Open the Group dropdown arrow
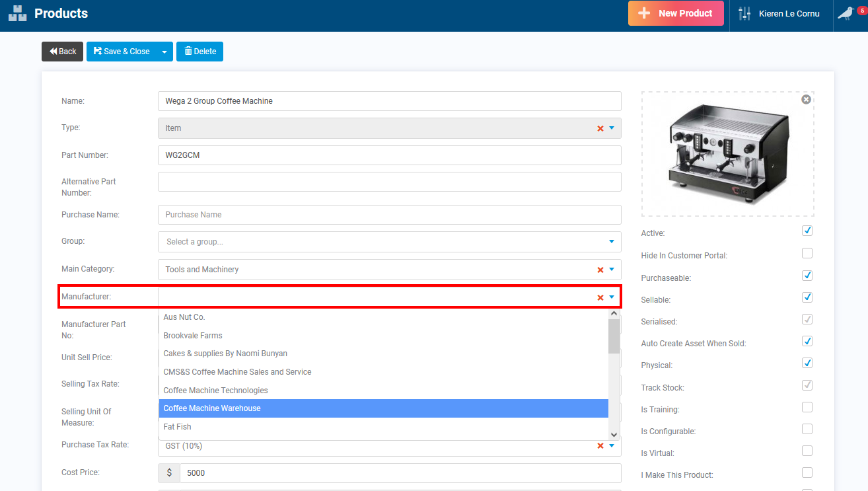 tap(612, 242)
